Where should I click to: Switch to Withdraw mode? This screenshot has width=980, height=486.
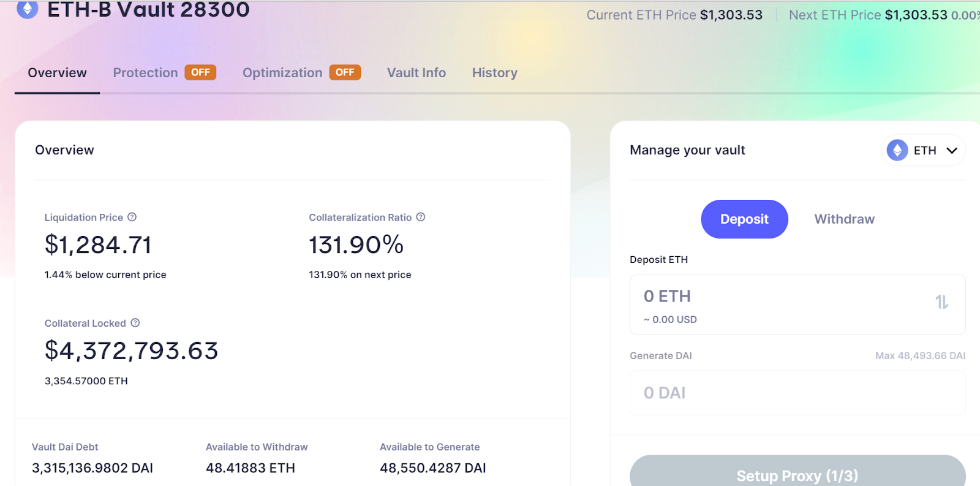point(844,219)
